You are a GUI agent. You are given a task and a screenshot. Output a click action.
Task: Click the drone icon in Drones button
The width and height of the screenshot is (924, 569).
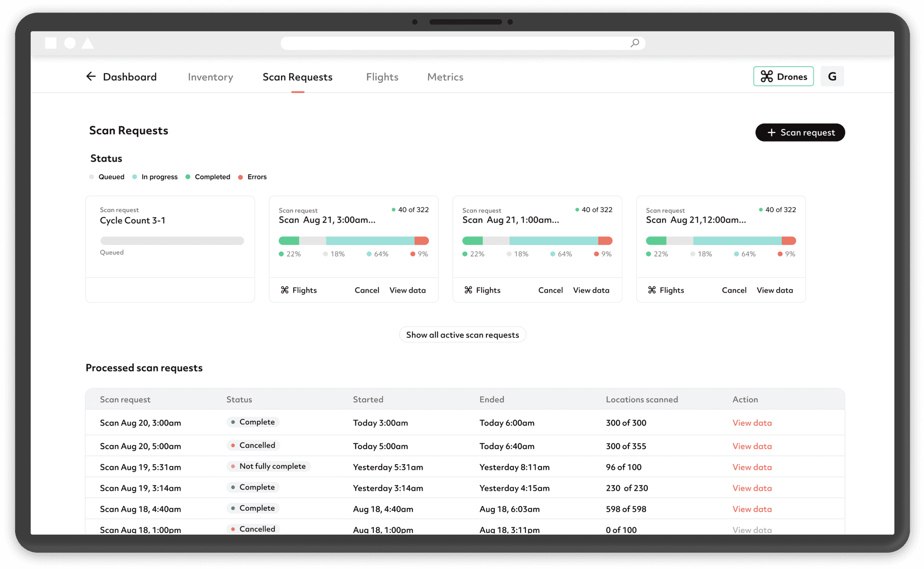click(767, 77)
